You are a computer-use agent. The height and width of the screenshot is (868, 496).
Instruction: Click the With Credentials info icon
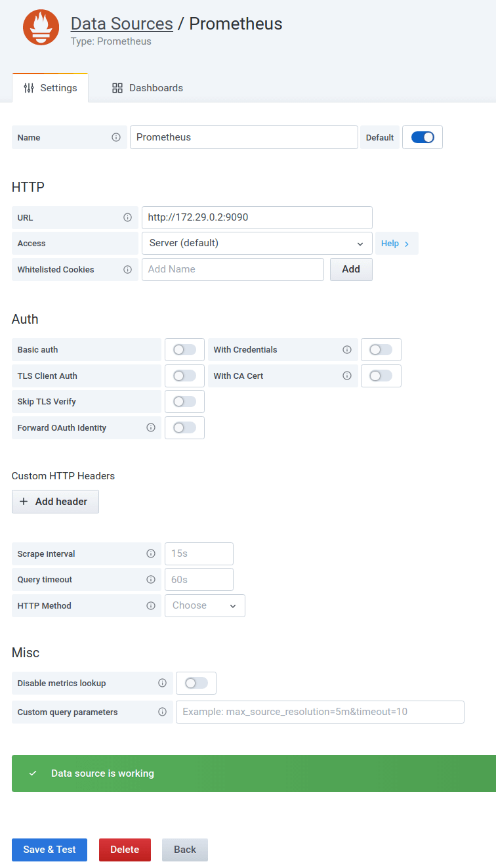[347, 349]
